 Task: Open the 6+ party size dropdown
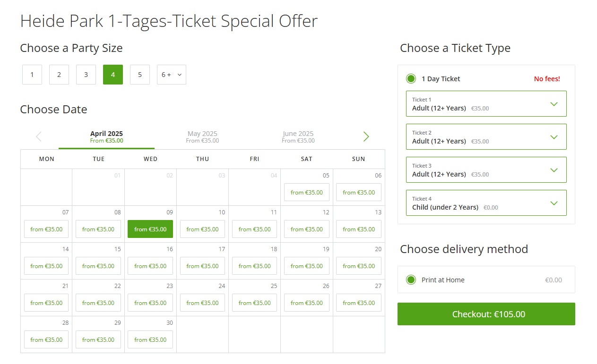[x=171, y=75]
